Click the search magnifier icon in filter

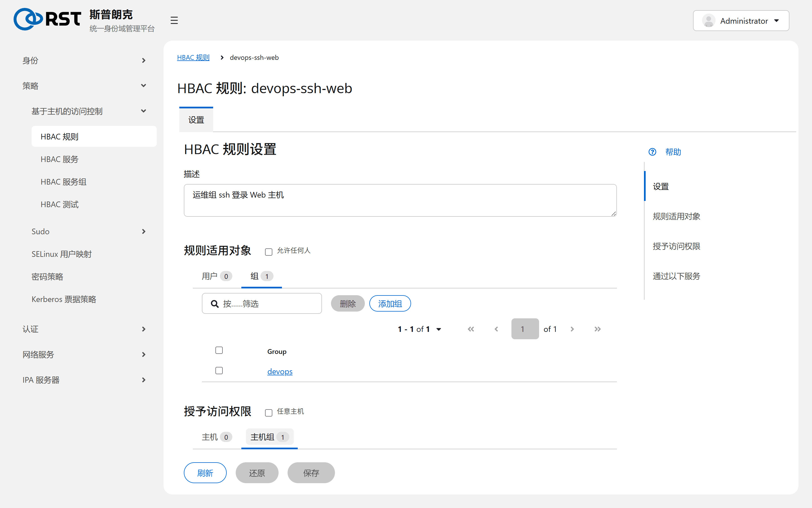(214, 304)
